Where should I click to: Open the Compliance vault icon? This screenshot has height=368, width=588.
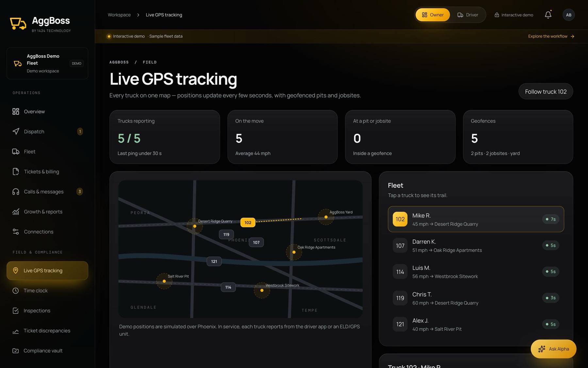[x=15, y=351]
